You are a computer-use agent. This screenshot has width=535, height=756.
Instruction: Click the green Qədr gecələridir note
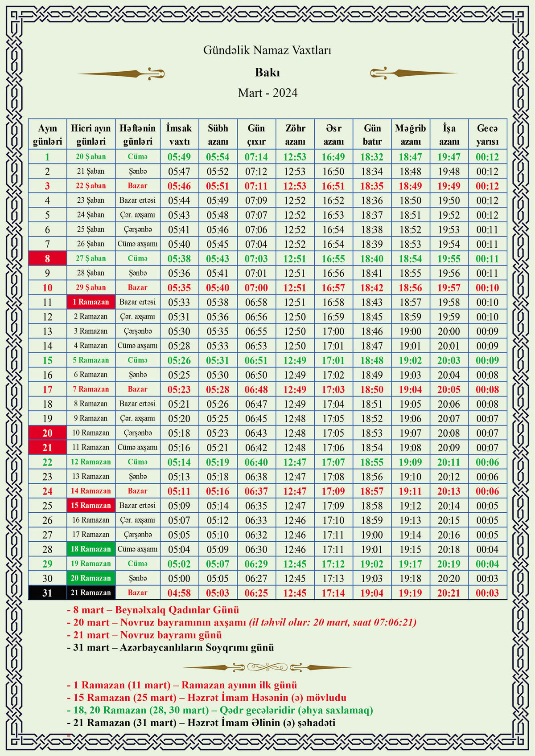click(220, 710)
